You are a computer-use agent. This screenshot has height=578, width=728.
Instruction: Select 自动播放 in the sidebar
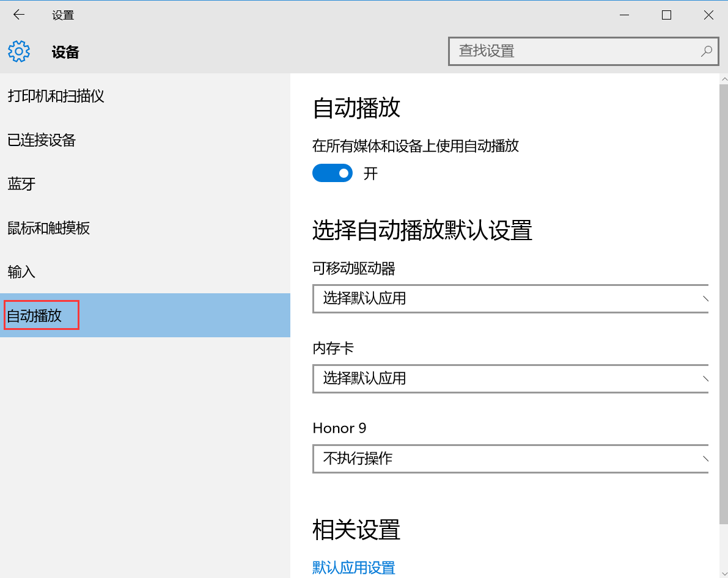click(35, 316)
